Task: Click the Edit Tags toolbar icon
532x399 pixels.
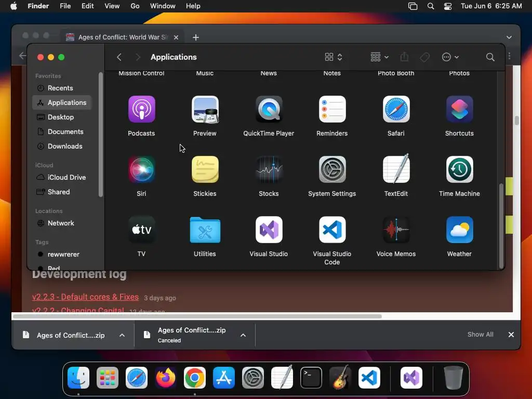Action: coord(424,57)
